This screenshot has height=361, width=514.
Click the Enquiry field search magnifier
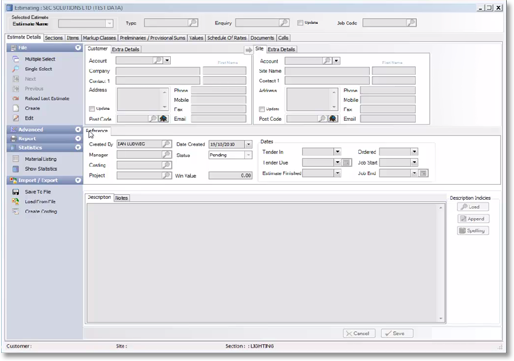284,23
